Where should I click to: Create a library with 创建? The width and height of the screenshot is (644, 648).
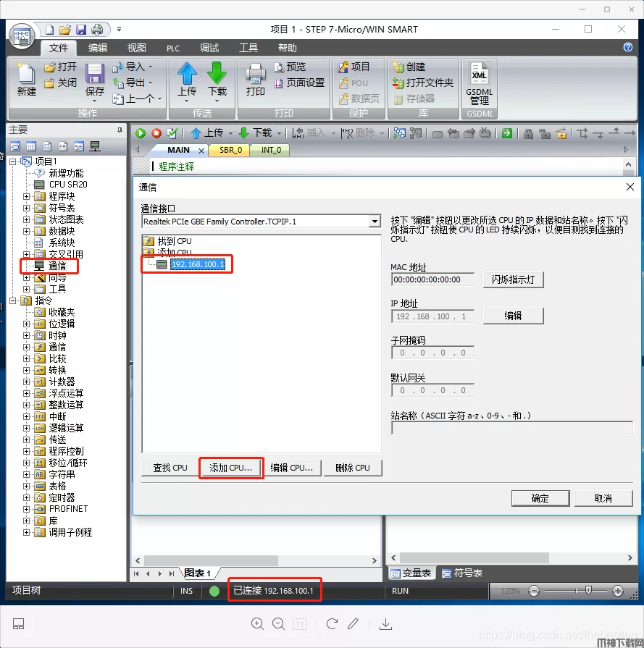(x=409, y=67)
